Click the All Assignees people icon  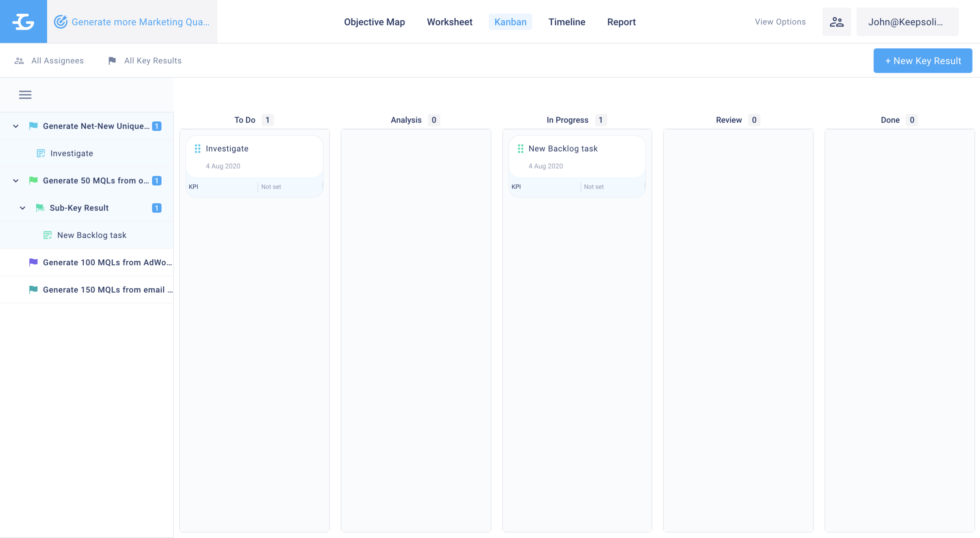(19, 61)
